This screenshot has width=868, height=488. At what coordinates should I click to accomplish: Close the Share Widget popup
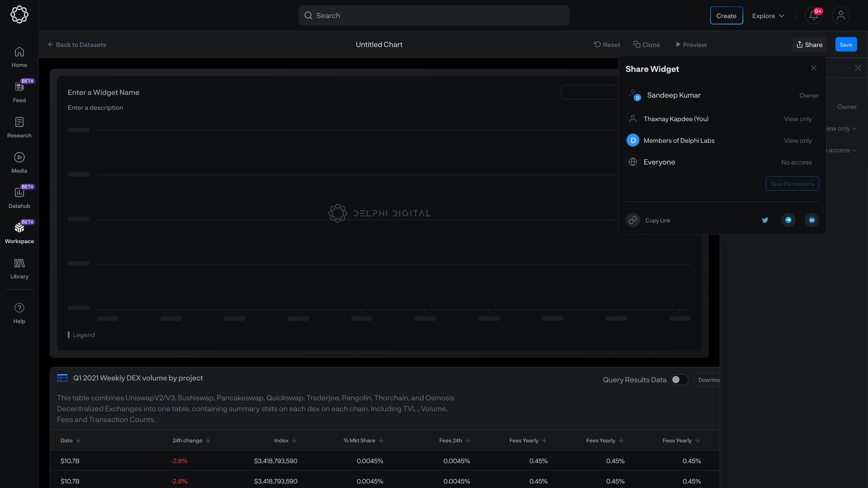[x=814, y=68]
